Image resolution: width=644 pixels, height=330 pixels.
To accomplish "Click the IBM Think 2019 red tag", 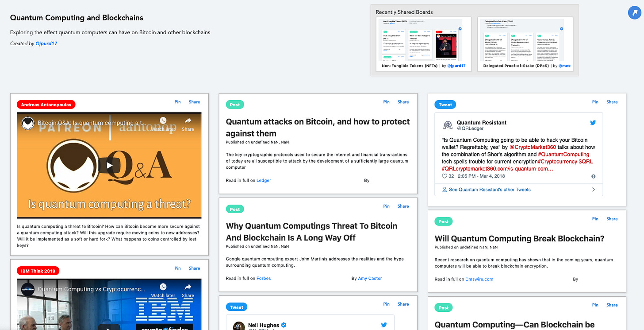I will click(x=38, y=271).
